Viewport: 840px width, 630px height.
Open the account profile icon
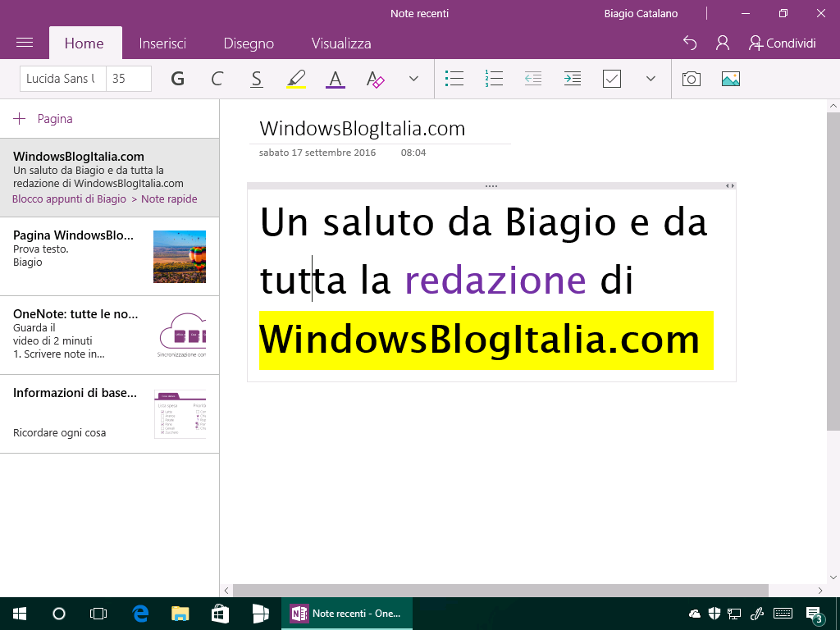722,43
